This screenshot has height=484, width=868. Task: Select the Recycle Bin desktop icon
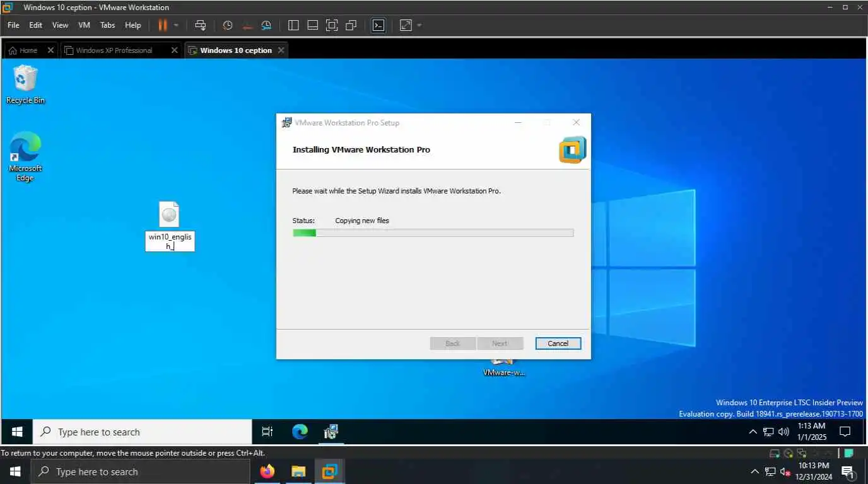coord(26,85)
